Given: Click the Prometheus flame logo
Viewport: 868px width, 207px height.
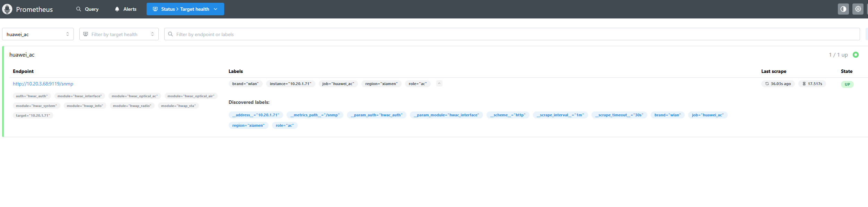Looking at the screenshot, I should click(x=7, y=9).
